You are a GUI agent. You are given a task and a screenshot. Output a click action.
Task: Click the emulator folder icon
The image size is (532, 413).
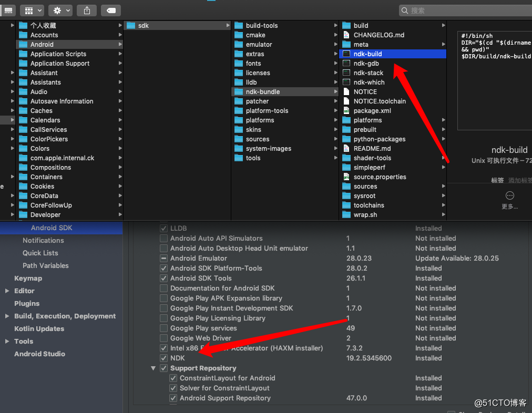point(239,45)
